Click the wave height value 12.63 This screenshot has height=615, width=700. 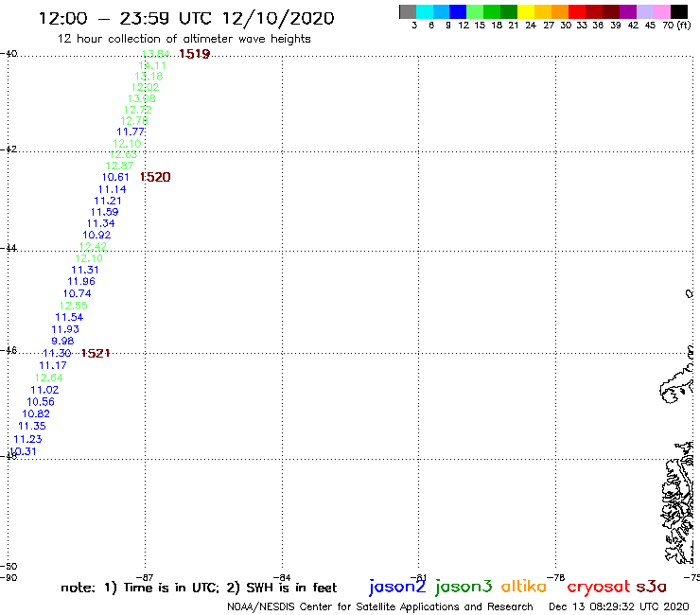pos(123,155)
